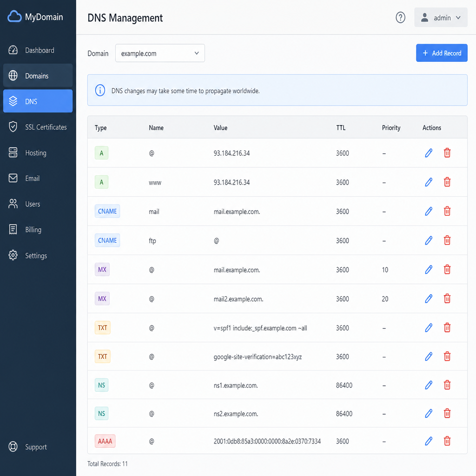Click the Add Record button
Image resolution: width=476 pixels, height=476 pixels.
[442, 53]
